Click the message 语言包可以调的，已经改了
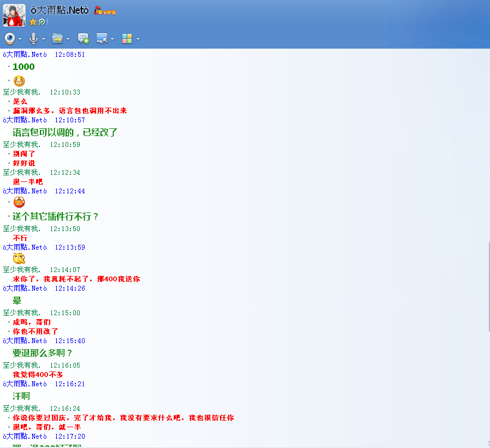Screen dimensions: 490x448 pyautogui.click(x=64, y=132)
